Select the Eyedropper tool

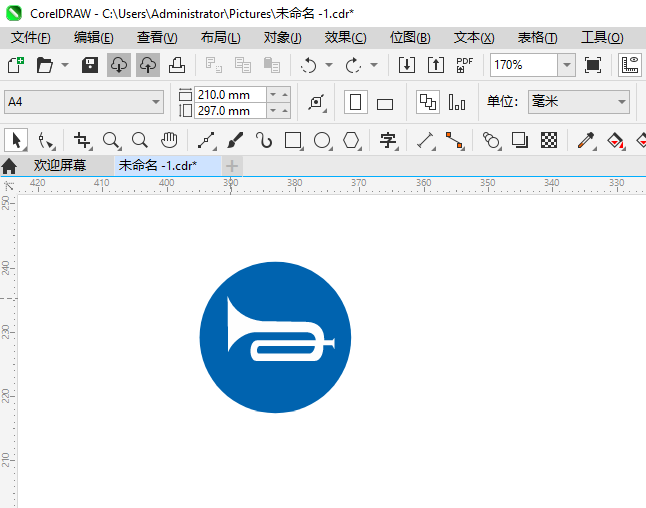(586, 140)
